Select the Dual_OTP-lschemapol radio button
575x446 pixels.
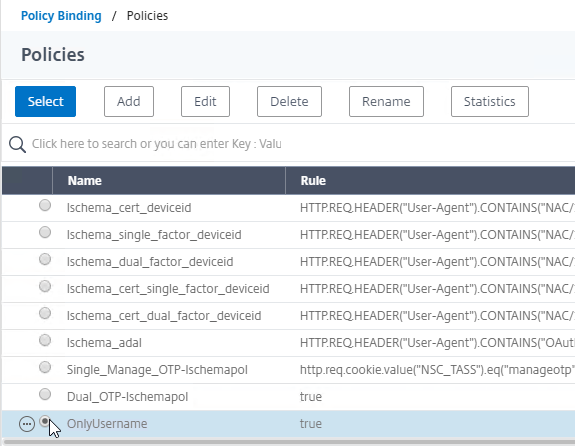coord(45,394)
